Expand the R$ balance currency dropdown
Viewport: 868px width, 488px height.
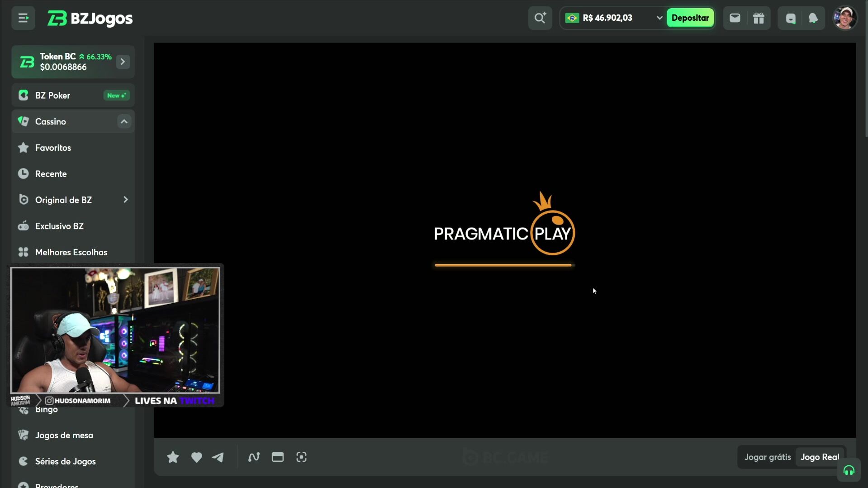(x=659, y=18)
